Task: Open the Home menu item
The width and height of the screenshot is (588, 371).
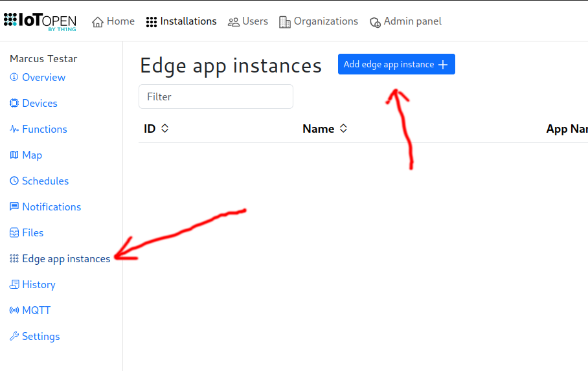Action: 113,21
